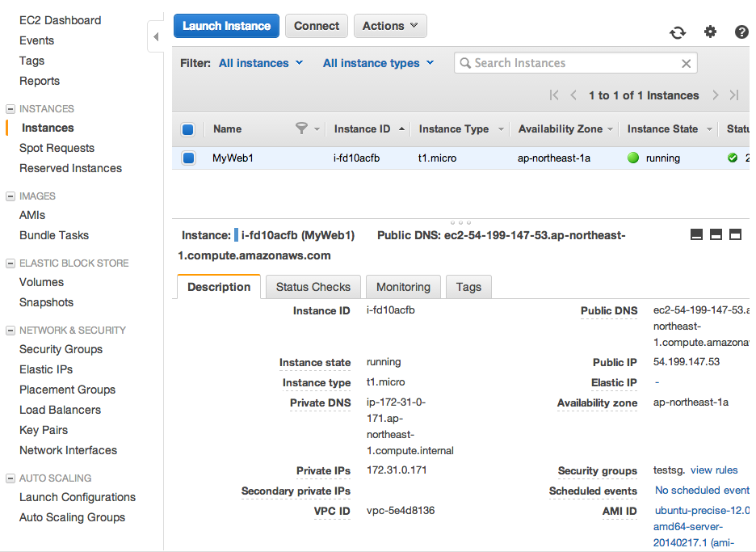The image size is (756, 552).
Task: Open Reserved Instances in sidebar
Action: tap(70, 168)
